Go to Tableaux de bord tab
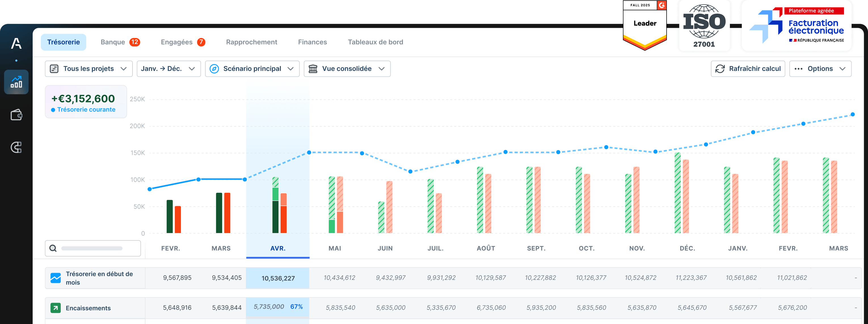This screenshot has height=324, width=868. click(x=375, y=42)
